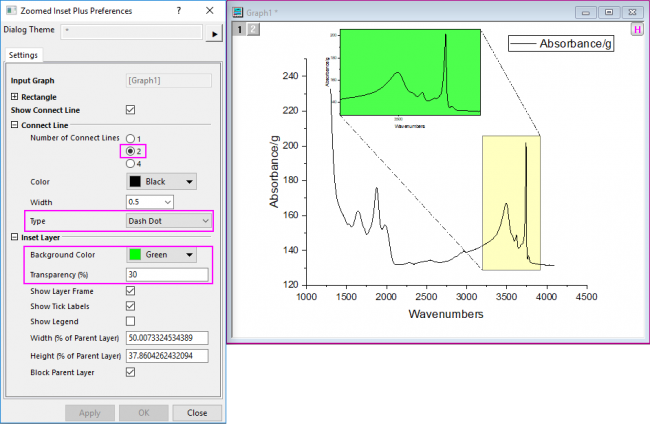Viewport: 650px width, 424px height.
Task: Maximize the Graph1 window
Action: point(608,12)
